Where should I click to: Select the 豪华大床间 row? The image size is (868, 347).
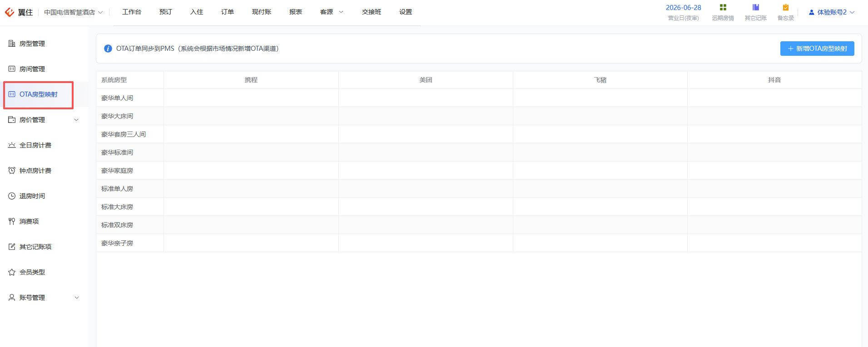[479, 116]
